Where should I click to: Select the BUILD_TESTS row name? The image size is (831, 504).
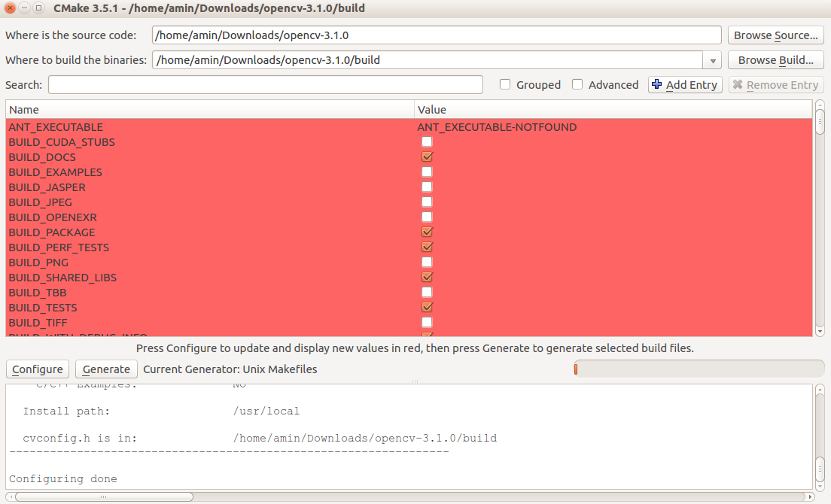pos(43,308)
